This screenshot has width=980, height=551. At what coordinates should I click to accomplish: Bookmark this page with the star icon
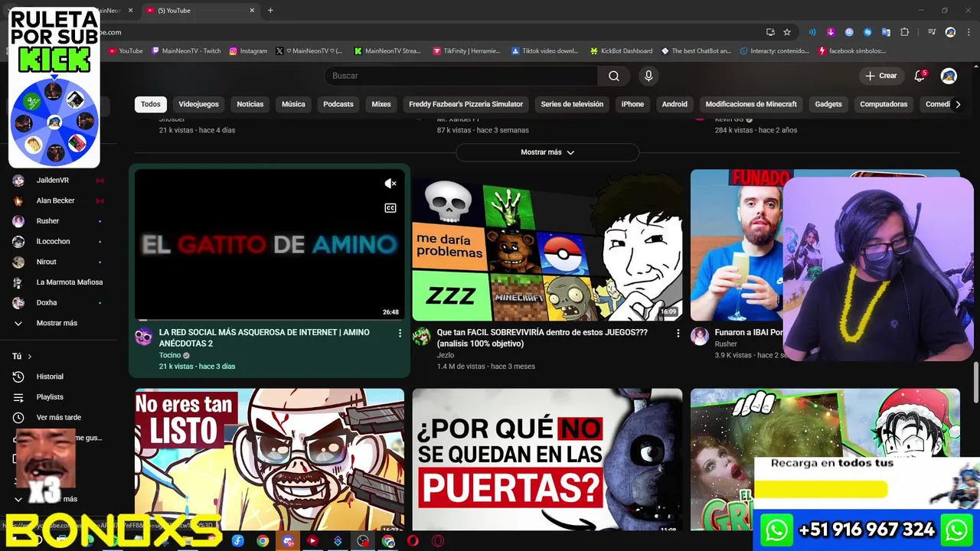pos(787,32)
